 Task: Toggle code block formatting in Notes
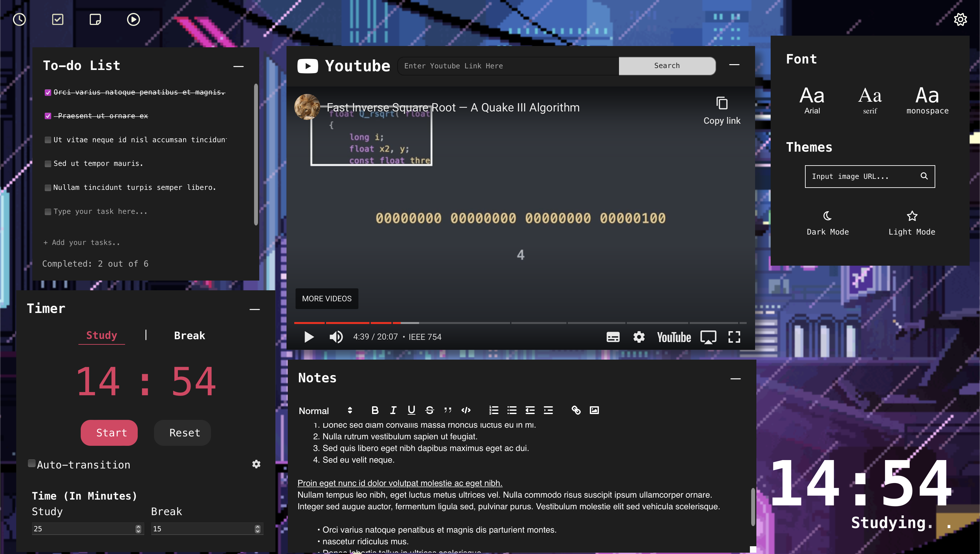point(466,410)
